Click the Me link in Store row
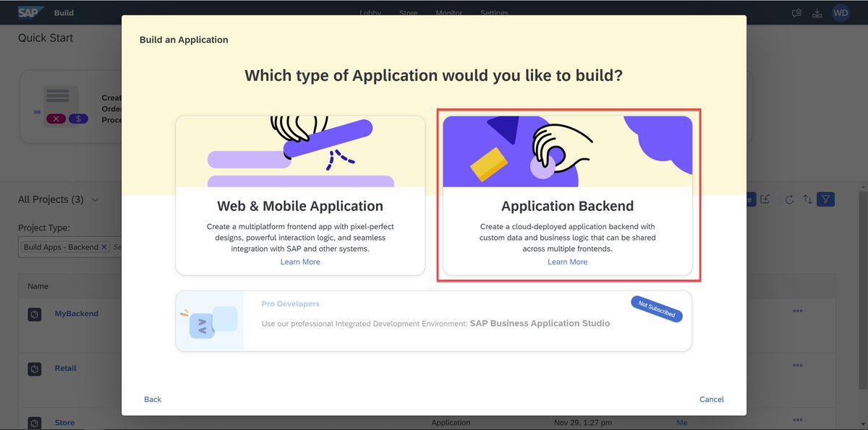Screen dimensions: 868x430 point(682,423)
